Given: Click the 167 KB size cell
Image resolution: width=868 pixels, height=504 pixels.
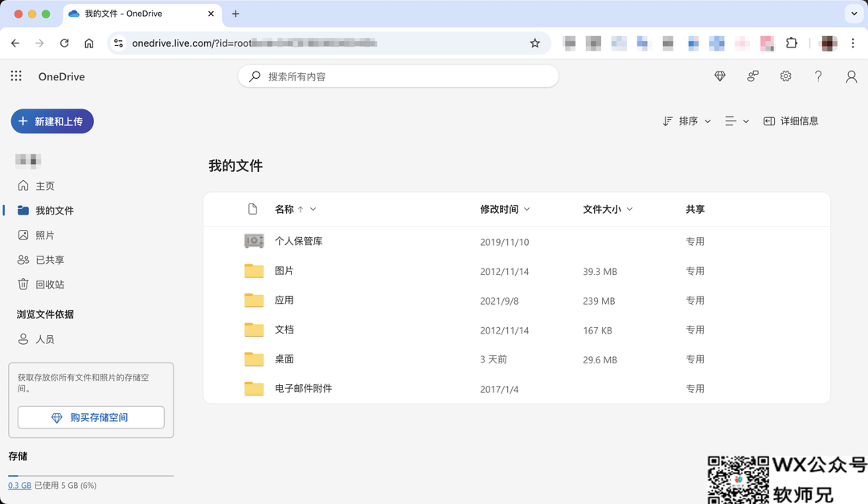Looking at the screenshot, I should click(597, 330).
